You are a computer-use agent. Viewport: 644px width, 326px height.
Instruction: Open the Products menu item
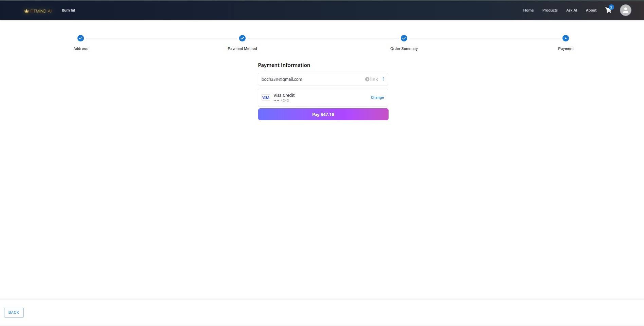pos(550,10)
